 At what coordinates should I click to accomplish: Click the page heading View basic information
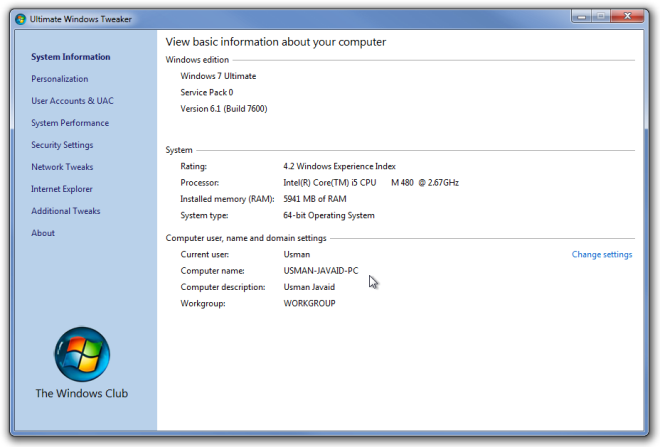[x=276, y=42]
